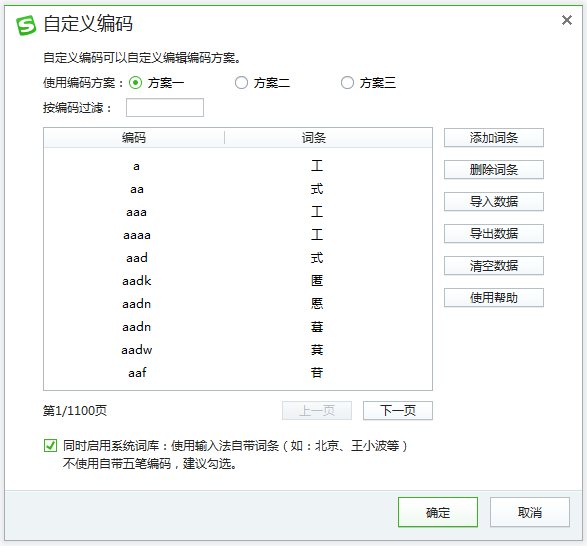Click the 按编码过滤 filter input field

pos(165,108)
